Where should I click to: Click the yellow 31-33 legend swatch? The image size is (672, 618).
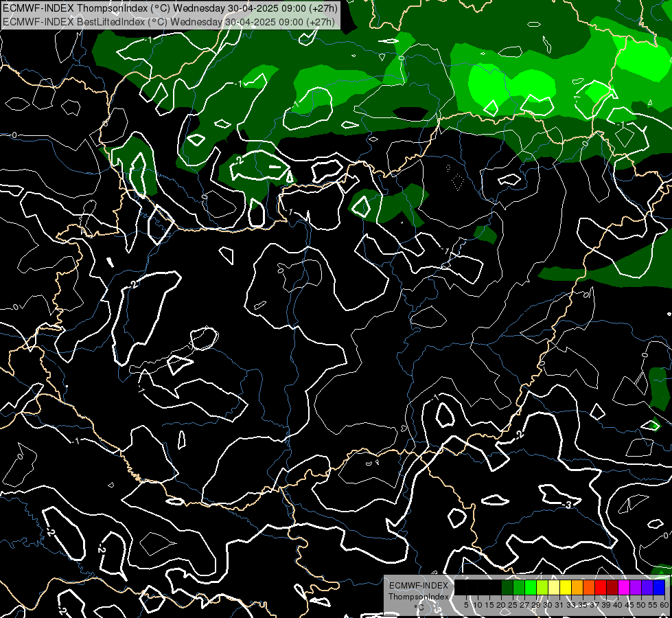pyautogui.click(x=566, y=587)
